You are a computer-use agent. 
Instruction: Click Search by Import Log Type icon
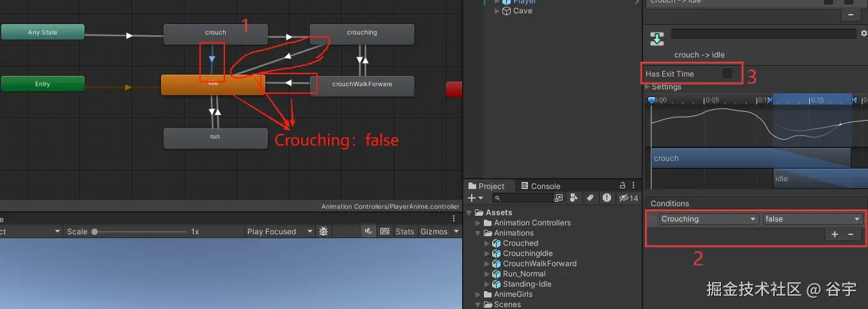[x=607, y=198]
